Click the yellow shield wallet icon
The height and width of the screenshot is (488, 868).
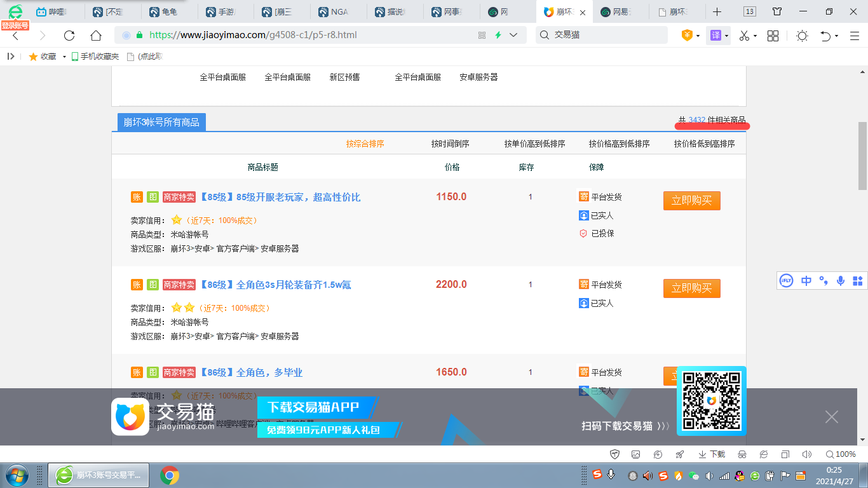click(x=687, y=36)
